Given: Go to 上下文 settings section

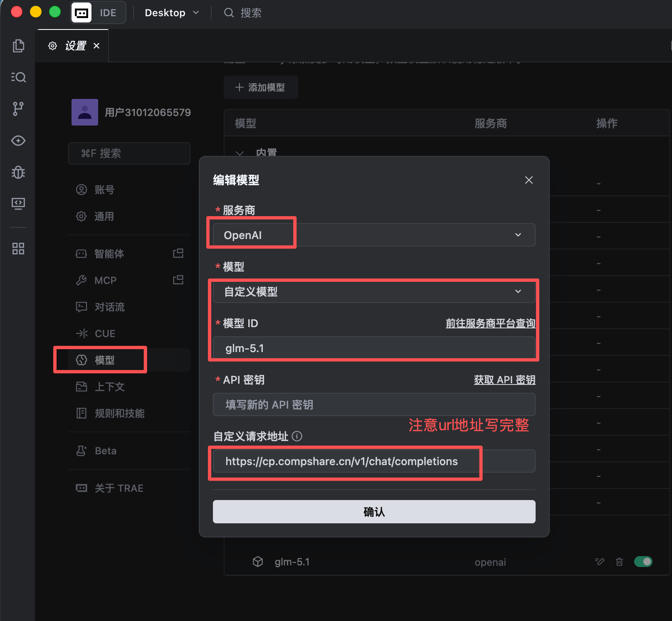Looking at the screenshot, I should pyautogui.click(x=129, y=387).
